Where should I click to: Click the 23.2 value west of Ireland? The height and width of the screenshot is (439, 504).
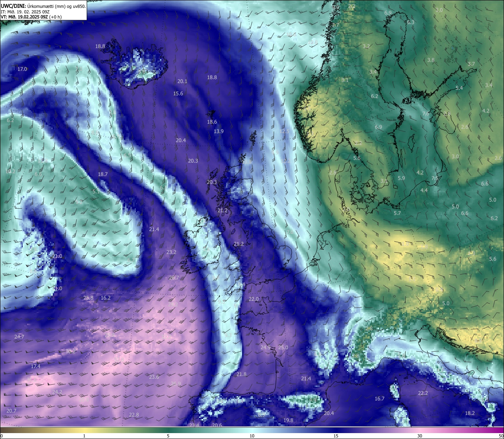point(171,252)
